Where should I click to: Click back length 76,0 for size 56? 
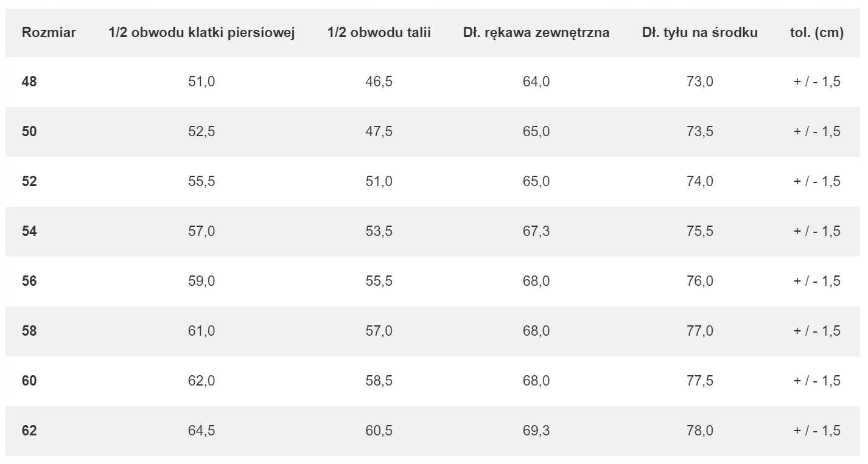(x=699, y=281)
